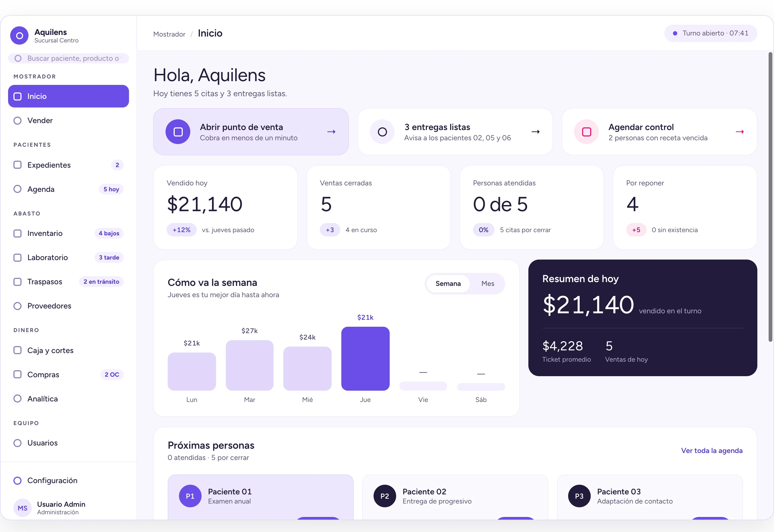
Task: Click arrow on Abrir punto de venta card
Action: (331, 132)
